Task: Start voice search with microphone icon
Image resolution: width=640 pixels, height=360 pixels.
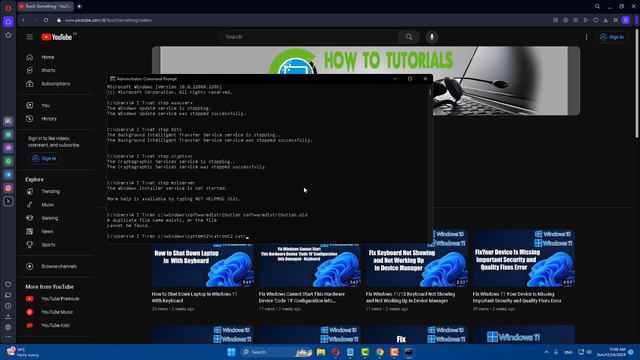Action: [x=431, y=37]
